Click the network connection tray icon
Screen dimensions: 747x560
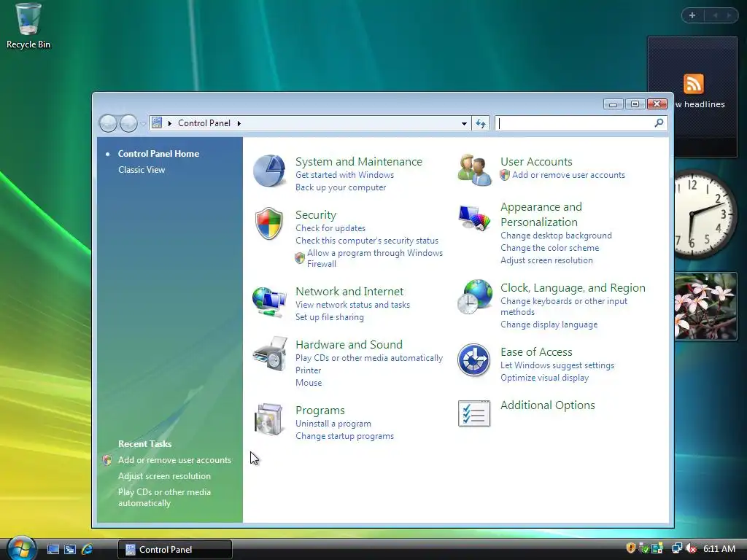pyautogui.click(x=676, y=548)
